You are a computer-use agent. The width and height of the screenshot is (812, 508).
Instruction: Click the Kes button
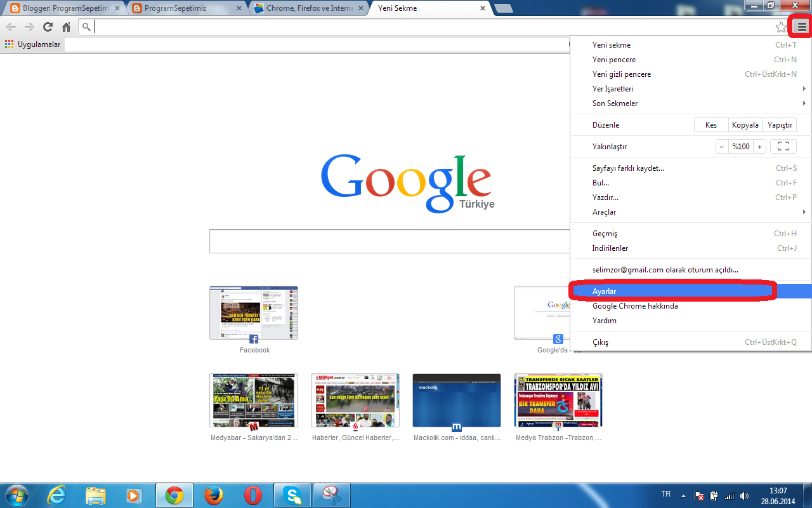[711, 125]
